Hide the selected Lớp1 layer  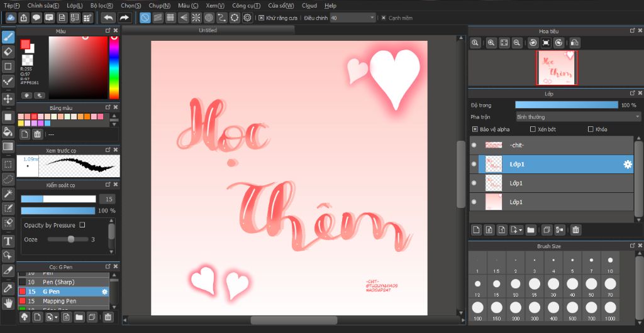coord(474,164)
